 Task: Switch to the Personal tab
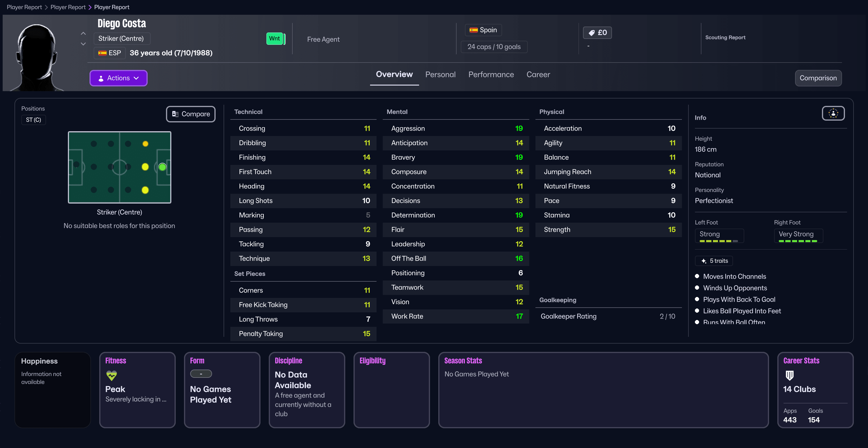coord(440,75)
